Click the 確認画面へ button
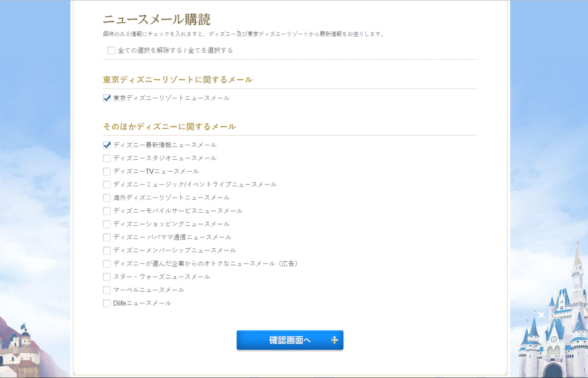The width and height of the screenshot is (588, 378). 290,340
